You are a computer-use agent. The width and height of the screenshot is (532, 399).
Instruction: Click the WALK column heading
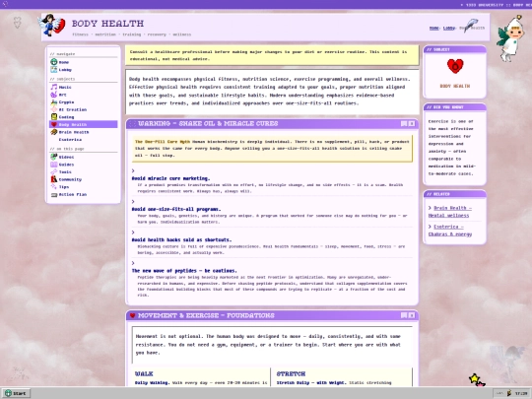[144, 373]
